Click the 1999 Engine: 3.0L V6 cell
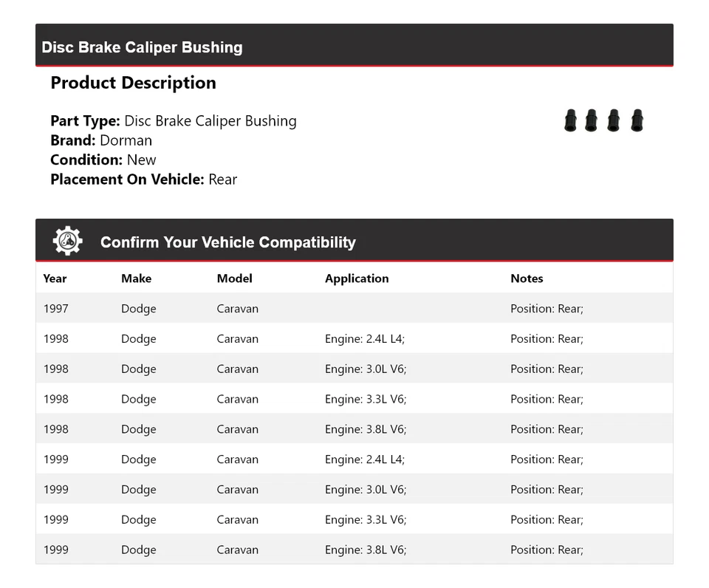The height and width of the screenshot is (588, 709). point(366,490)
